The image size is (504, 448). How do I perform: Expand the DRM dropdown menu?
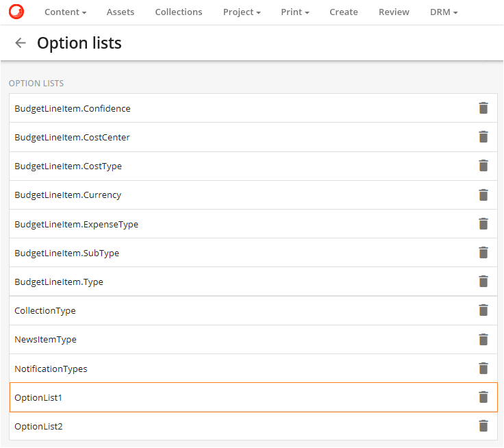[444, 12]
